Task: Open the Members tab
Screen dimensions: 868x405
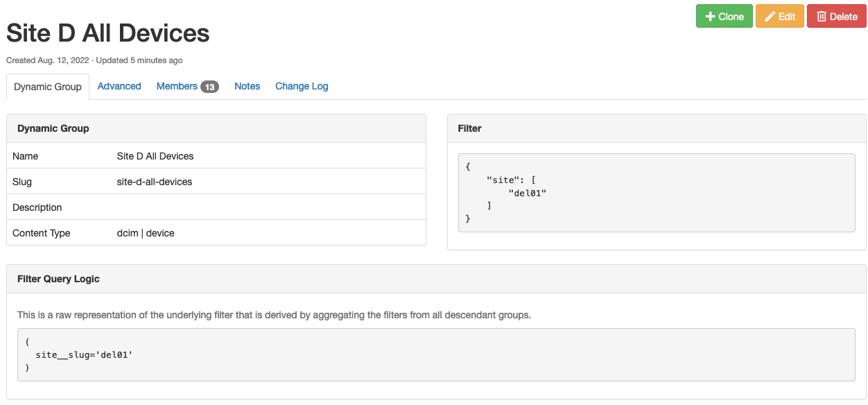Action: [177, 86]
